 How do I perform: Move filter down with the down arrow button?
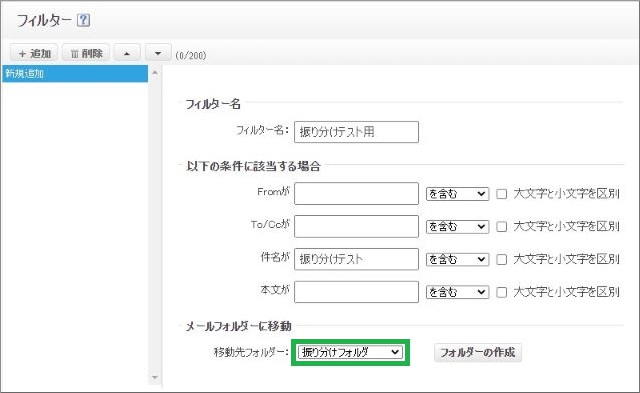158,53
